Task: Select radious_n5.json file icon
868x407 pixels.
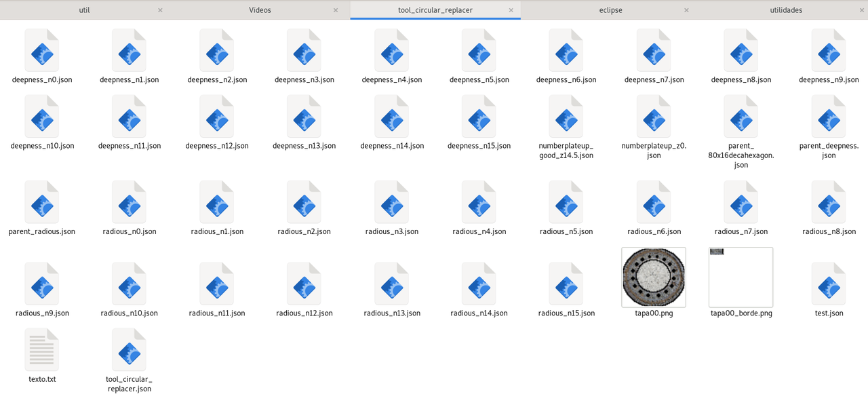Action: pos(566,201)
